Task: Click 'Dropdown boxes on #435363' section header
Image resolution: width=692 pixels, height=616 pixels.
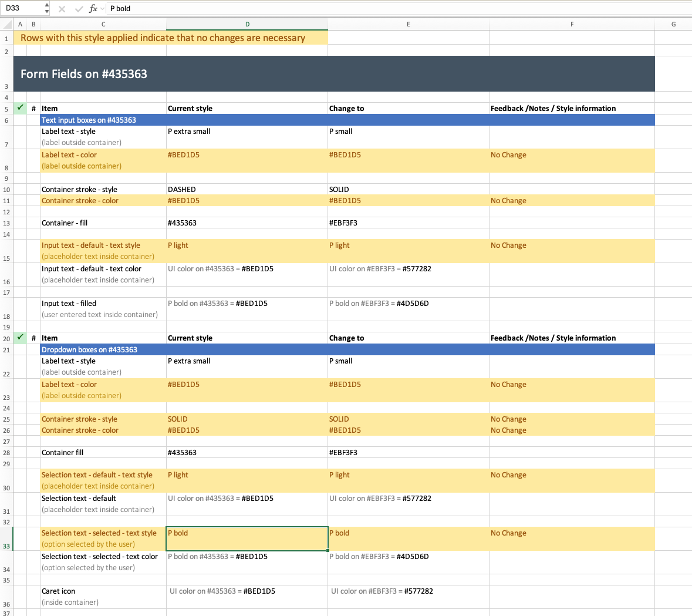Action: [347, 349]
